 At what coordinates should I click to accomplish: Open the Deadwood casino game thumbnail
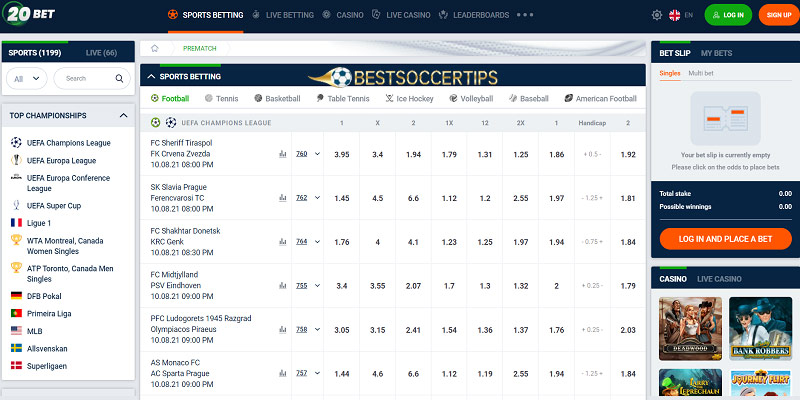tap(690, 329)
